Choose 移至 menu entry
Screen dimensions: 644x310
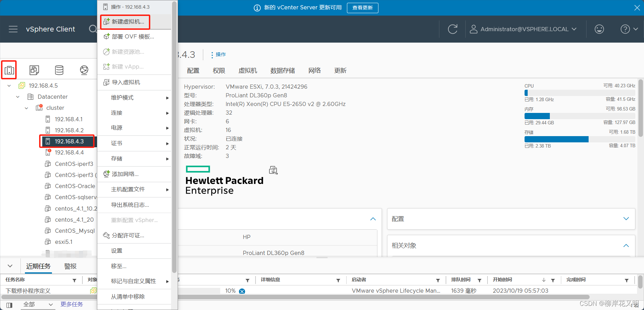pyautogui.click(x=134, y=266)
